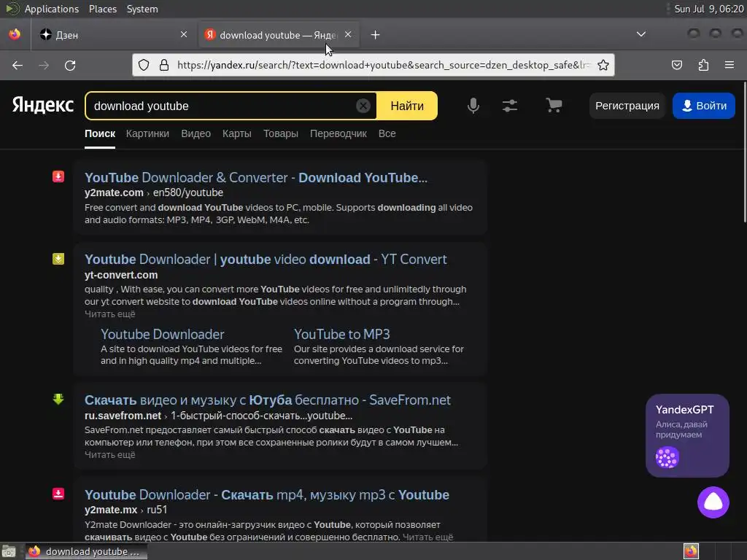Start voice search with microphone icon

pyautogui.click(x=473, y=105)
